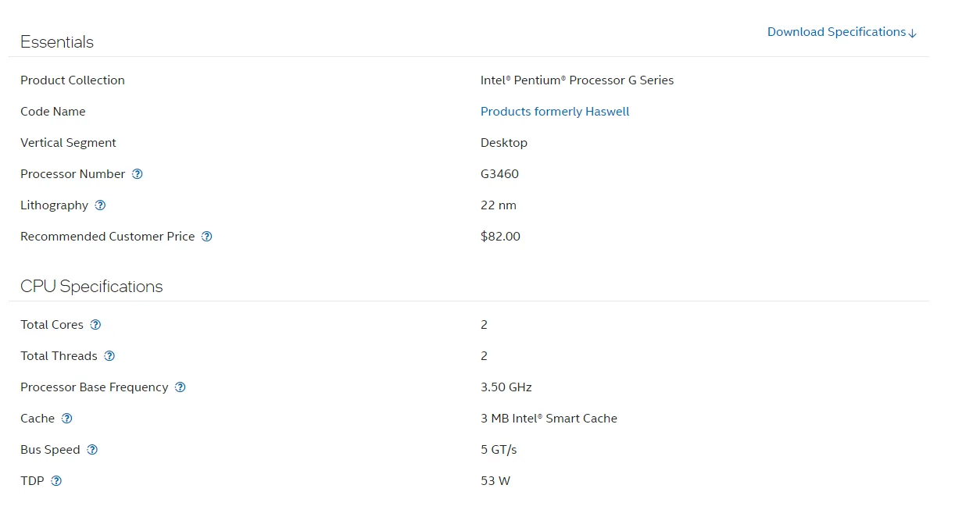980x517 pixels.
Task: Click the Cache info icon
Action: (67, 419)
